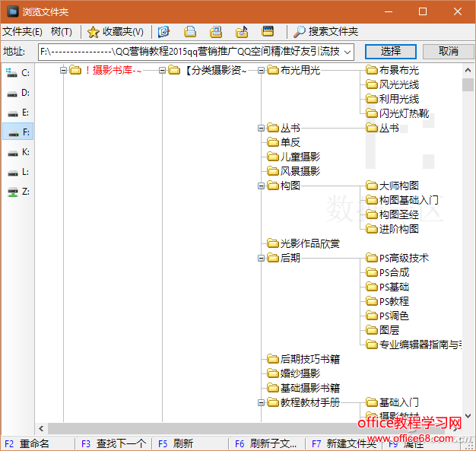Collapse the 后期 tree branch
Screen dimensions: 476x451
262,259
